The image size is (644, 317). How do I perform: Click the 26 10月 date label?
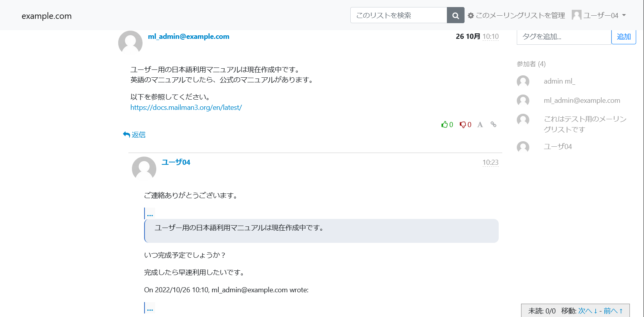click(468, 36)
